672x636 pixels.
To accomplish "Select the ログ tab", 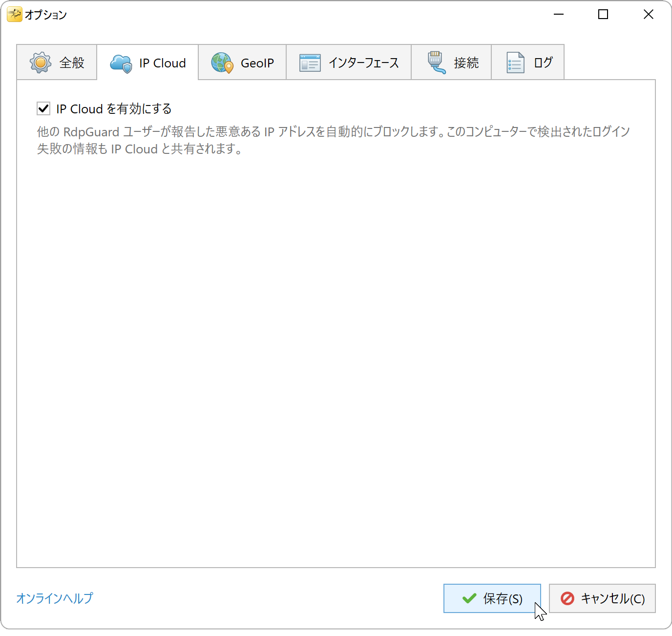I will (528, 63).
